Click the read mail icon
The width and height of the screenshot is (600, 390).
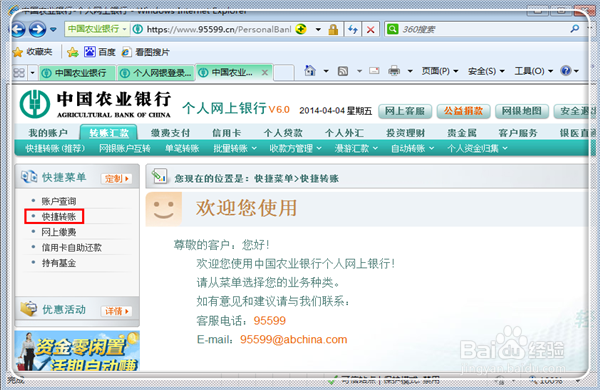pyautogui.click(x=374, y=71)
